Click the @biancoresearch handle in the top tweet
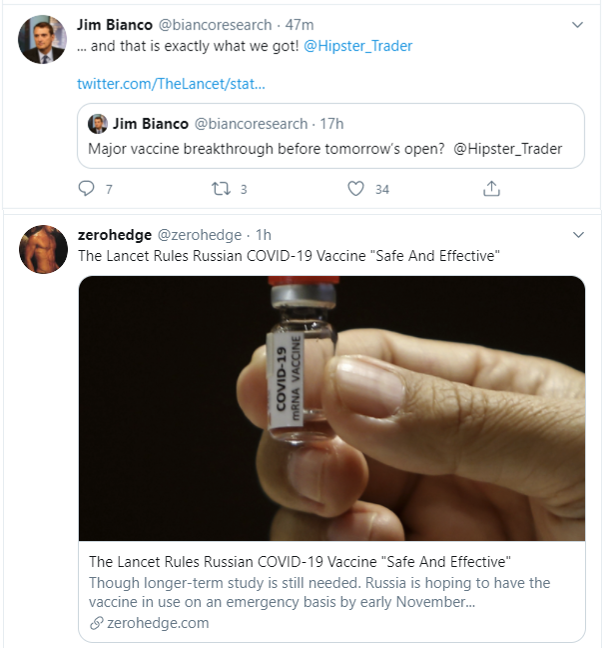 point(210,24)
